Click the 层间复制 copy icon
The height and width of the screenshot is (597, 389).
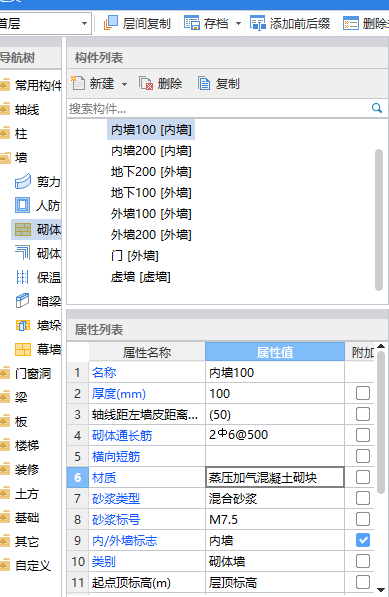[x=111, y=23]
